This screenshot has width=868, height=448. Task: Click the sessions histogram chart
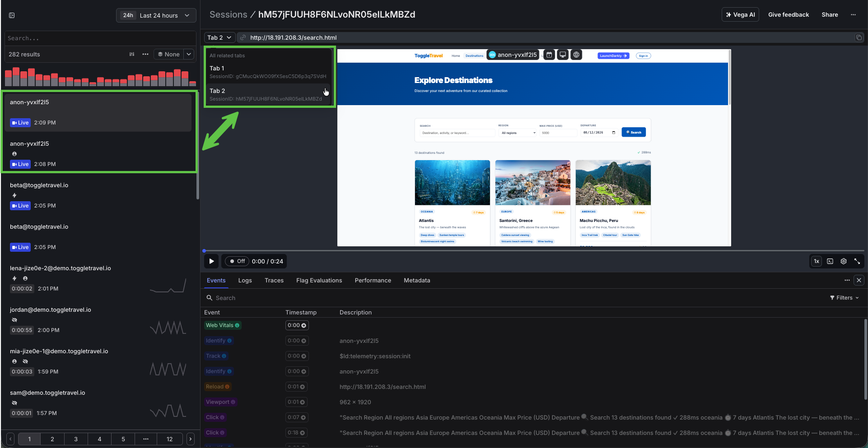coord(100,77)
